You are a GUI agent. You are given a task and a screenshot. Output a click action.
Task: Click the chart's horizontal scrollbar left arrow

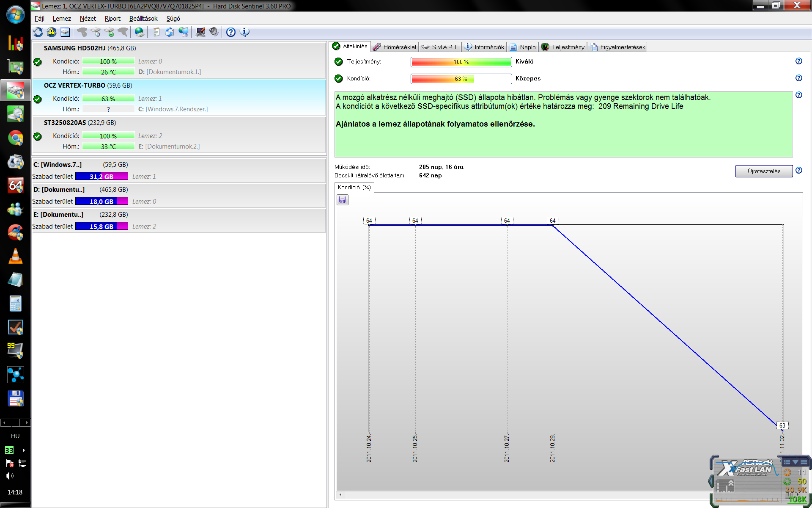[x=340, y=494]
